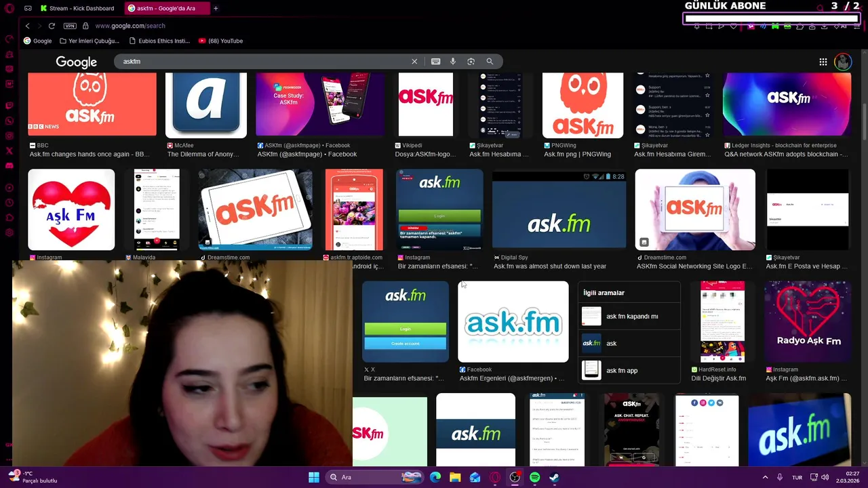The image size is (868, 488).
Task: Open the (68) YouTube bookmark
Action: 220,41
